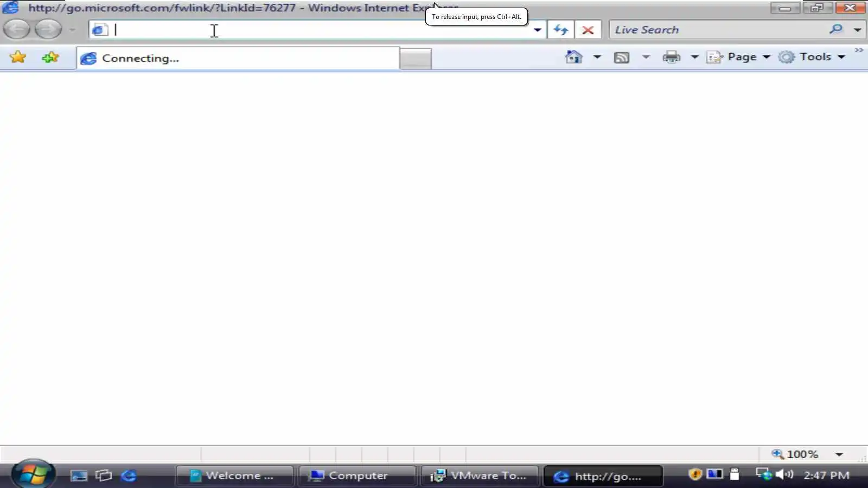This screenshot has height=488, width=868.
Task: Expand the Print options dropdown arrow
Action: pyautogui.click(x=694, y=57)
